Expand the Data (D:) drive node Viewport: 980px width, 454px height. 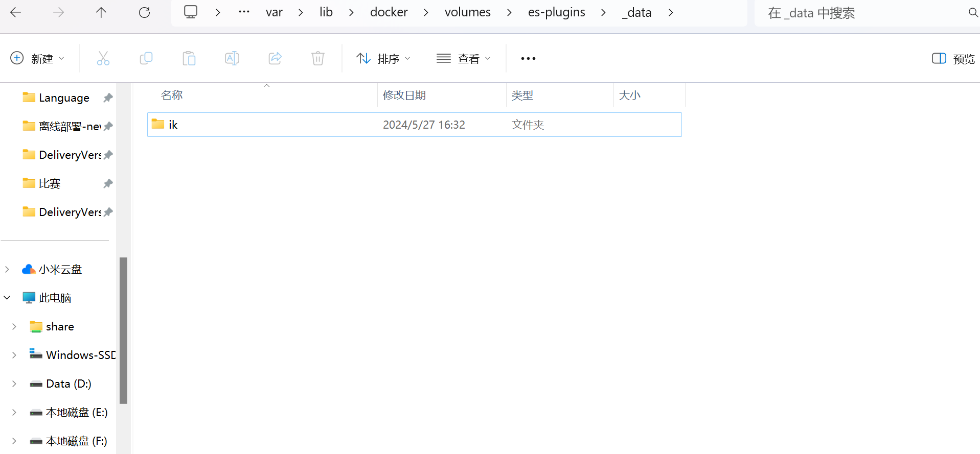tap(14, 384)
